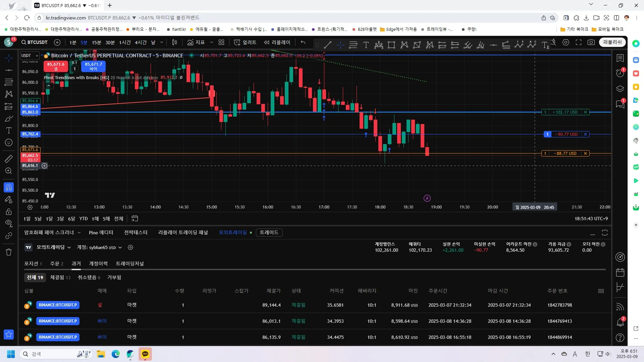Click the trash remove-objects icon
The width and height of the screenshot is (644, 362).
click(9, 252)
